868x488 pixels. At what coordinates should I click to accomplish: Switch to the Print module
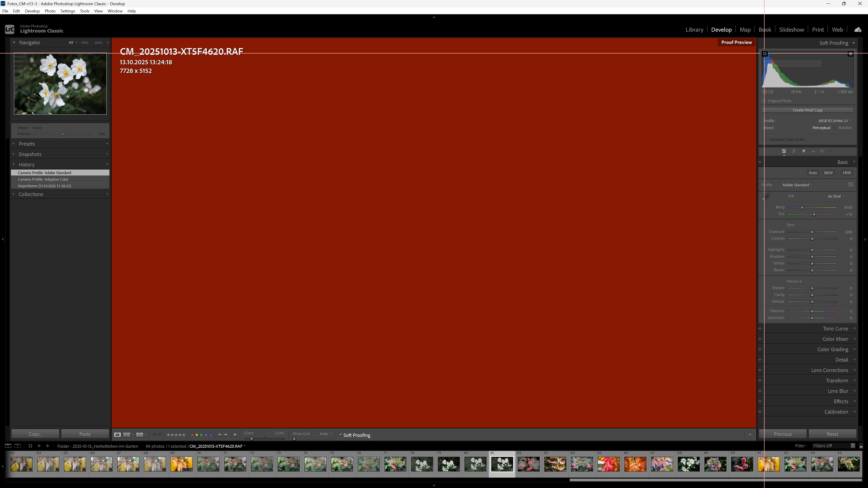818,30
